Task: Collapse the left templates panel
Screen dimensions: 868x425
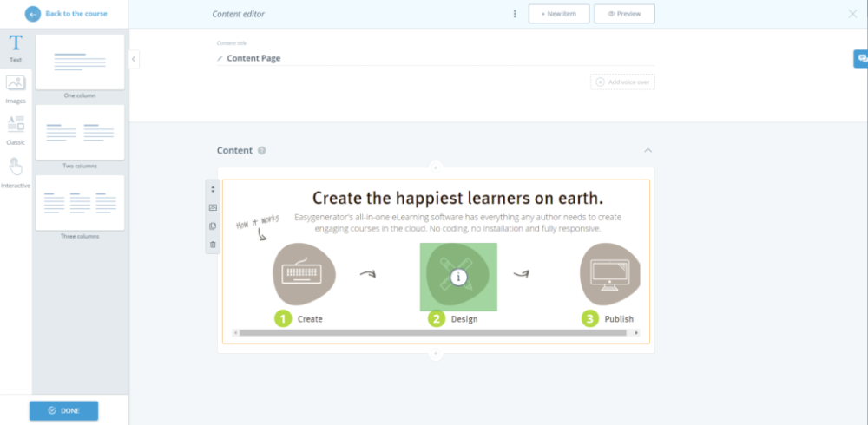Action: (134, 59)
